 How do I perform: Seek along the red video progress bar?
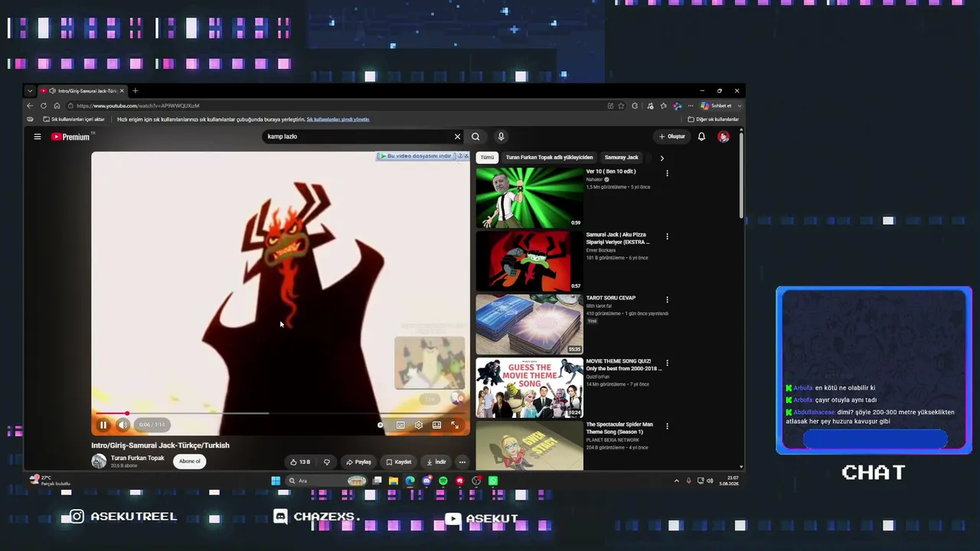click(281, 413)
